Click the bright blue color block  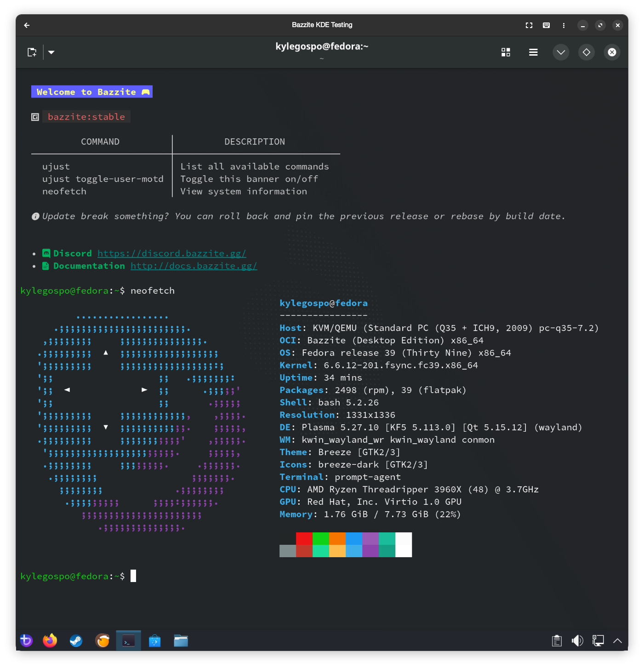tap(354, 539)
